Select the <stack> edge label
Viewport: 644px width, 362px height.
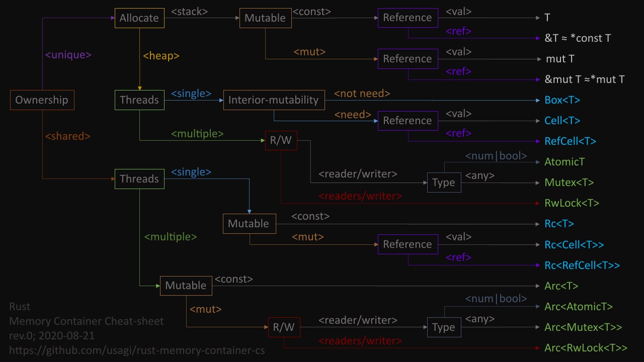tap(190, 11)
